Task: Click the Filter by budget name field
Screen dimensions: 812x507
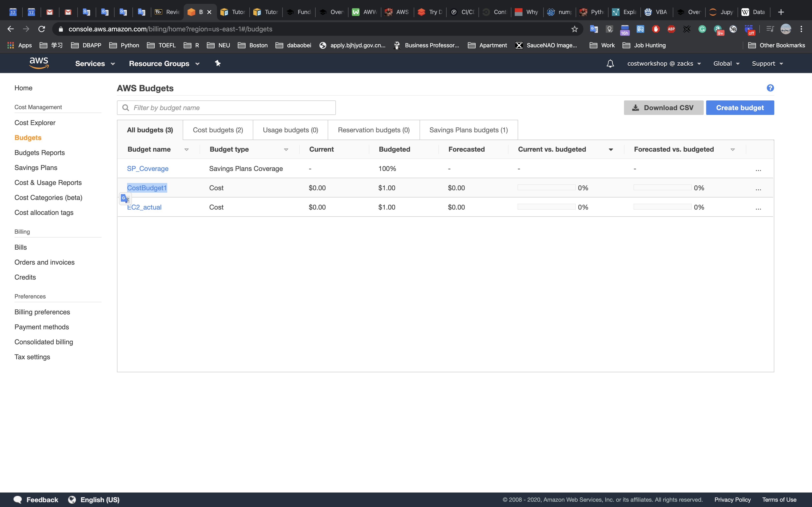Action: click(232, 108)
